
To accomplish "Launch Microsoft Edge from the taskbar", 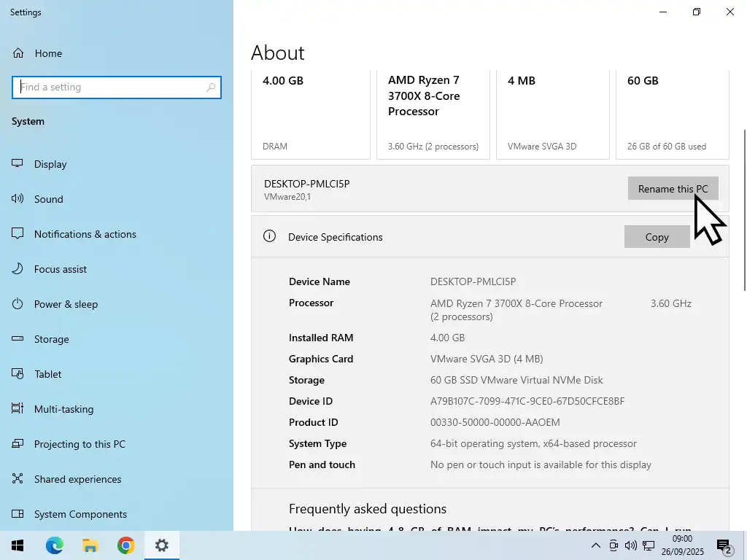I will 54,545.
